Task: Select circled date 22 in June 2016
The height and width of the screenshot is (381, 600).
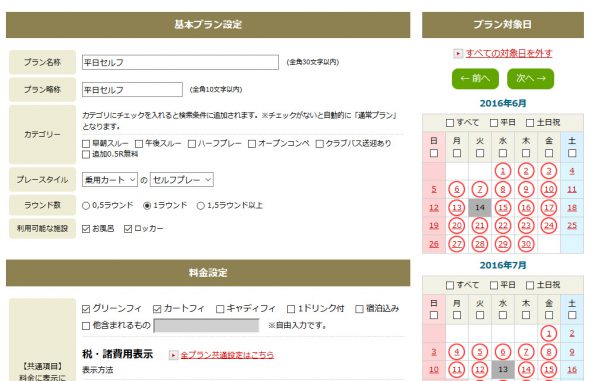Action: click(x=503, y=225)
